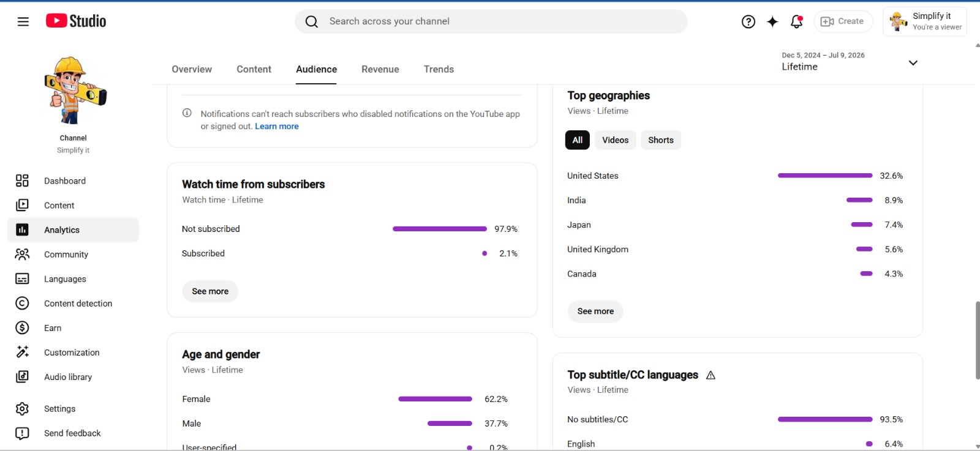The height and width of the screenshot is (451, 980).
Task: Click the Audio library icon
Action: 22,376
